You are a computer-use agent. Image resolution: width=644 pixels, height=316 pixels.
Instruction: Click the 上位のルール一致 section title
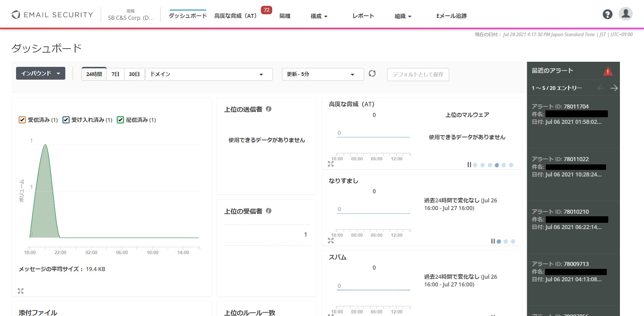coord(250,312)
